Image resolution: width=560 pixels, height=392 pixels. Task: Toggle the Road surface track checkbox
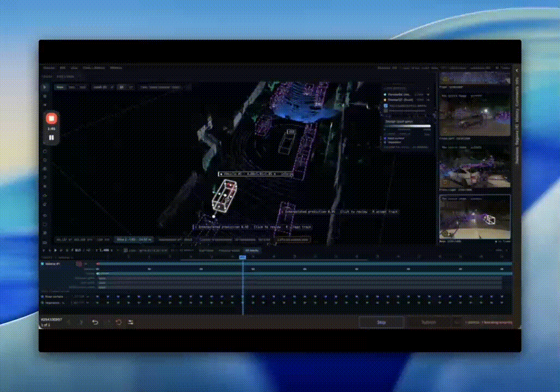(x=42, y=296)
